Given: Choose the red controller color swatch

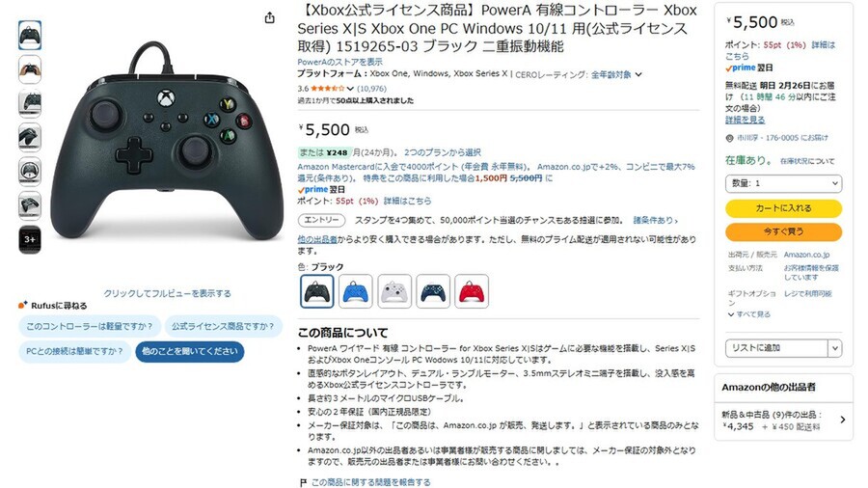Looking at the screenshot, I should click(472, 291).
